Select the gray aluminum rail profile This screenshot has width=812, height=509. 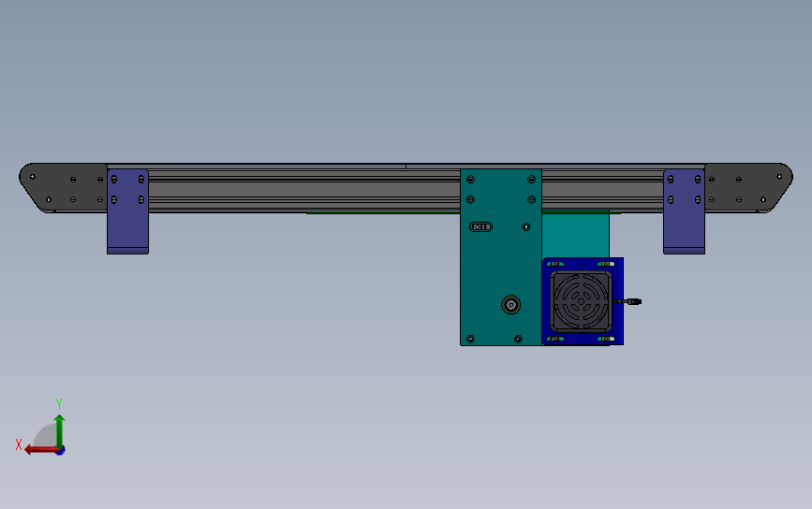[x=304, y=190]
